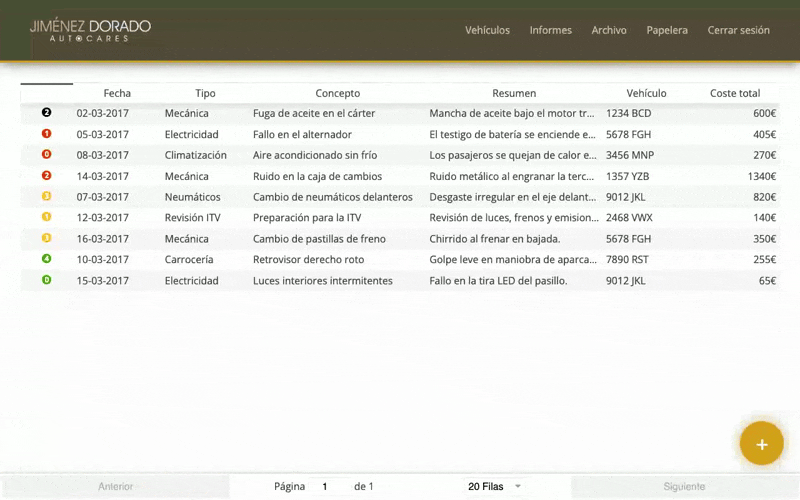The width and height of the screenshot is (800, 500).
Task: Click the round yellow plus button
Action: 761,444
